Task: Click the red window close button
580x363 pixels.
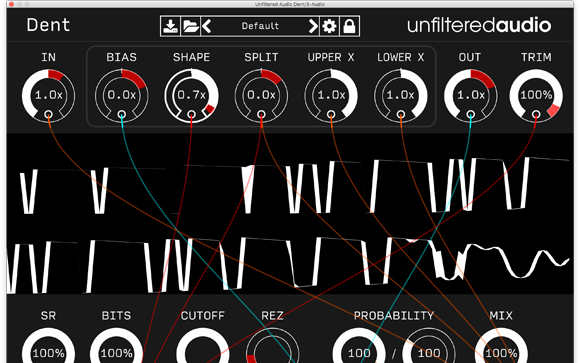Action: coord(11,4)
